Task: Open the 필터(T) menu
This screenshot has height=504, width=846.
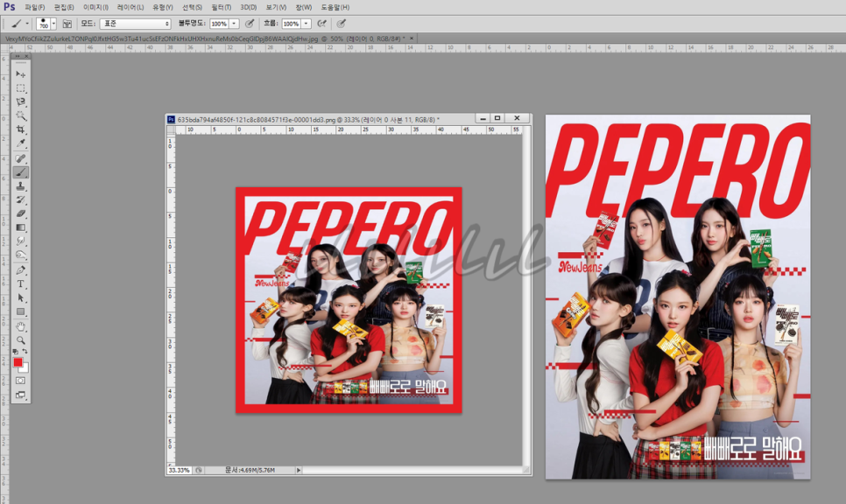Action: 222,8
